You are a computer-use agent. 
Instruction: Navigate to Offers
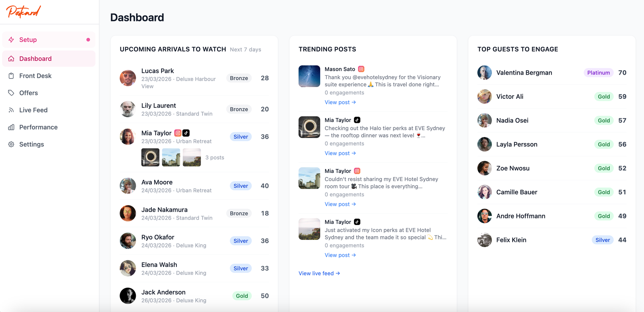(49, 93)
